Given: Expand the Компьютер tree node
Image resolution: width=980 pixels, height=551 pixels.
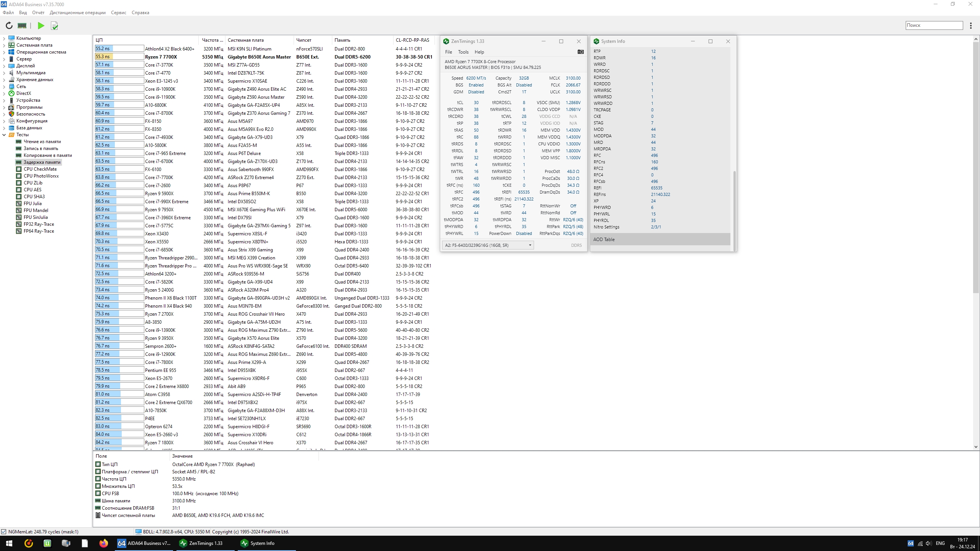Looking at the screenshot, I should (4, 38).
